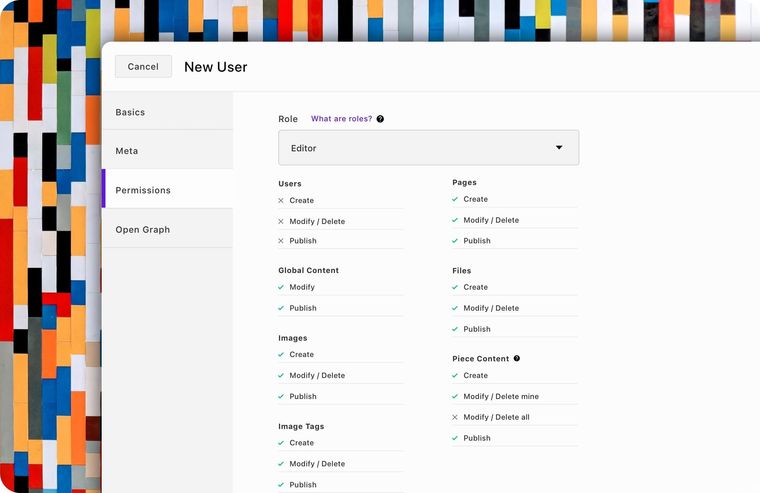Click the 'New User' dialog title
This screenshot has width=760, height=493.
coord(216,67)
